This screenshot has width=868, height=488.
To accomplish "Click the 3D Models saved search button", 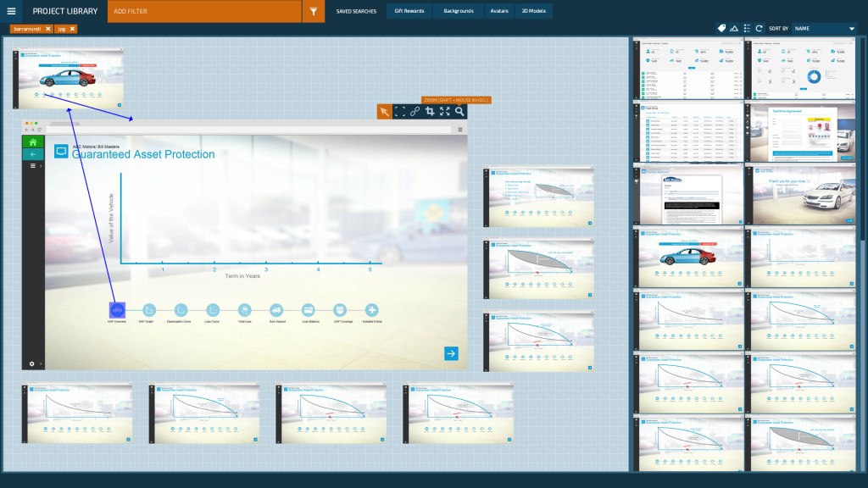I will pos(534,11).
